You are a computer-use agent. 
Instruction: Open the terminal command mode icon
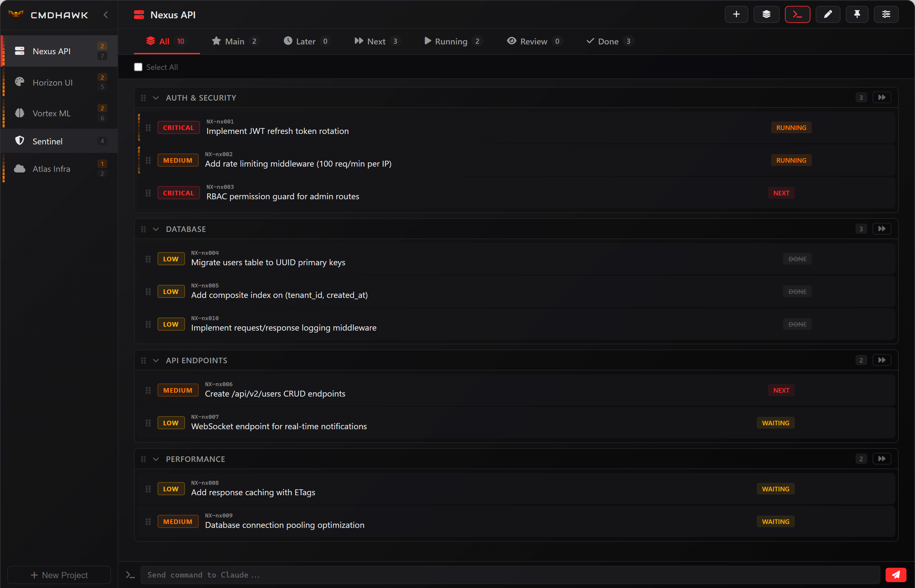797,14
